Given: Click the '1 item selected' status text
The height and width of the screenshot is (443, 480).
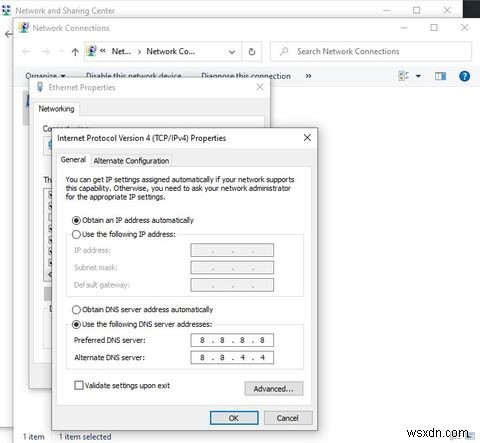Looking at the screenshot, I should point(85,436).
